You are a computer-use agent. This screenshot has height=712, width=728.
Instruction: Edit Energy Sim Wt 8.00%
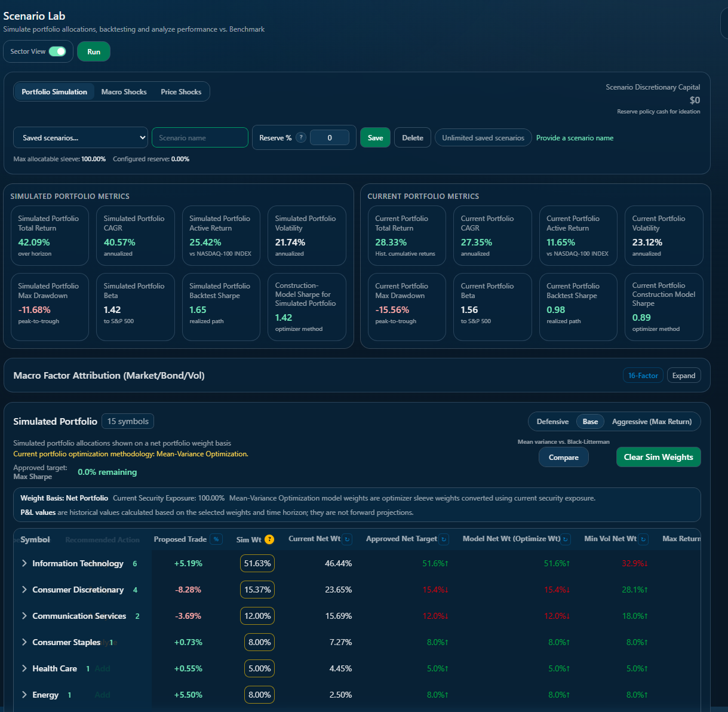(259, 695)
